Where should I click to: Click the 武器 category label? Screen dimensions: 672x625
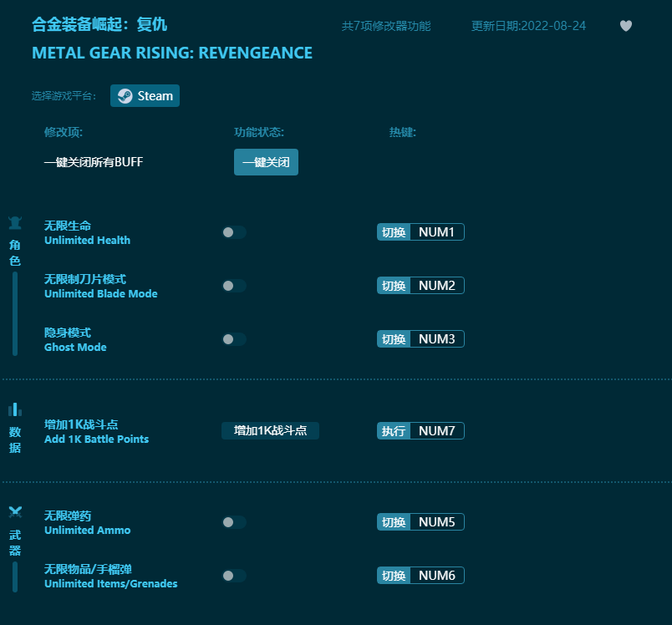click(x=15, y=543)
